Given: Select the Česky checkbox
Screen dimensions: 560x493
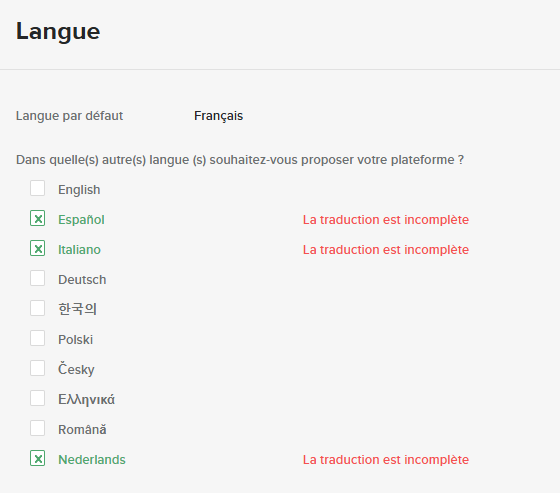Looking at the screenshot, I should (38, 368).
